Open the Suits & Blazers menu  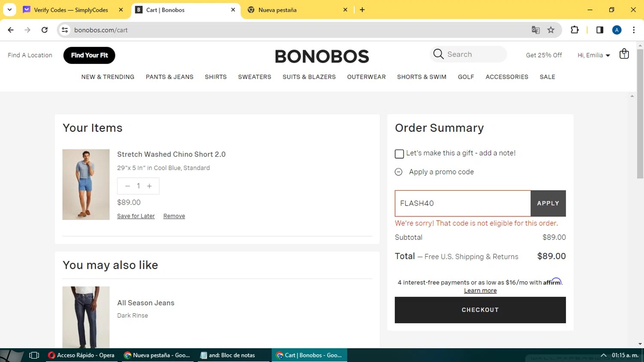coord(309,77)
